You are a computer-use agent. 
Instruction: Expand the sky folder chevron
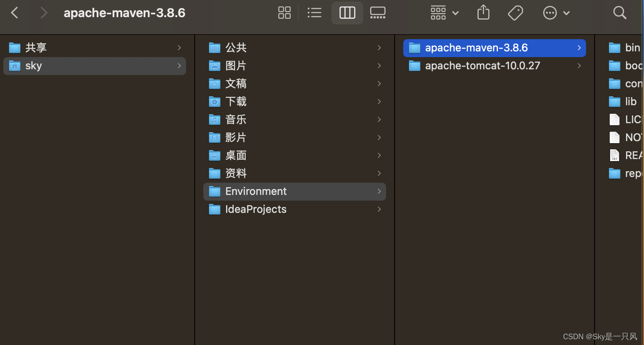click(179, 66)
